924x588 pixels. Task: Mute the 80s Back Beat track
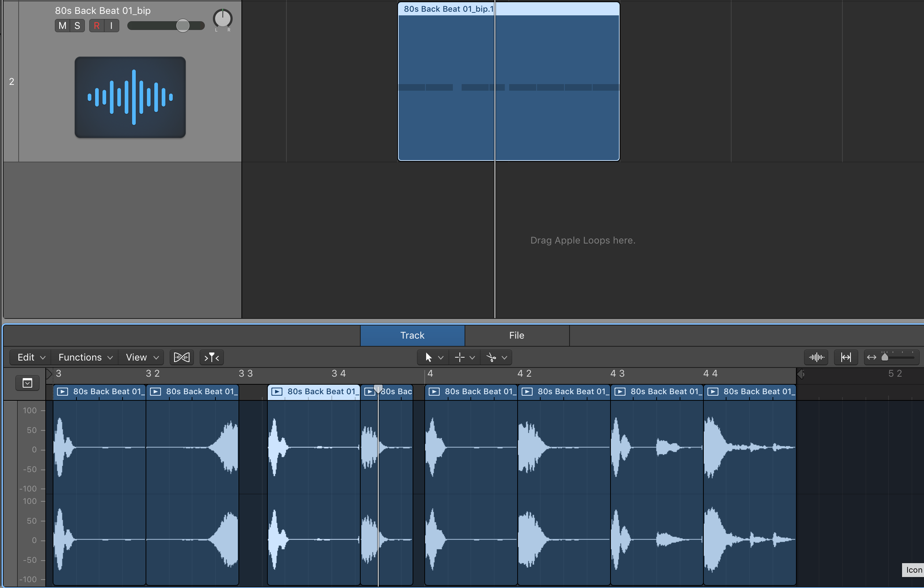click(62, 26)
